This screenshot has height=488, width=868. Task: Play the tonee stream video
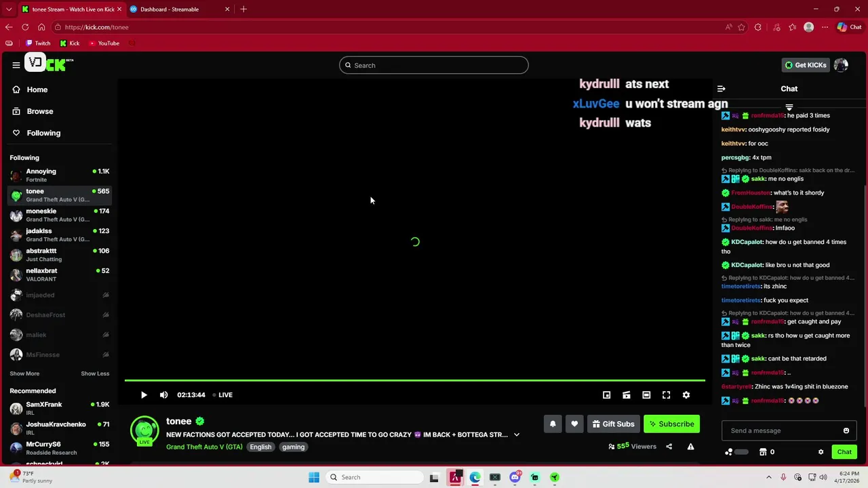coord(144,395)
